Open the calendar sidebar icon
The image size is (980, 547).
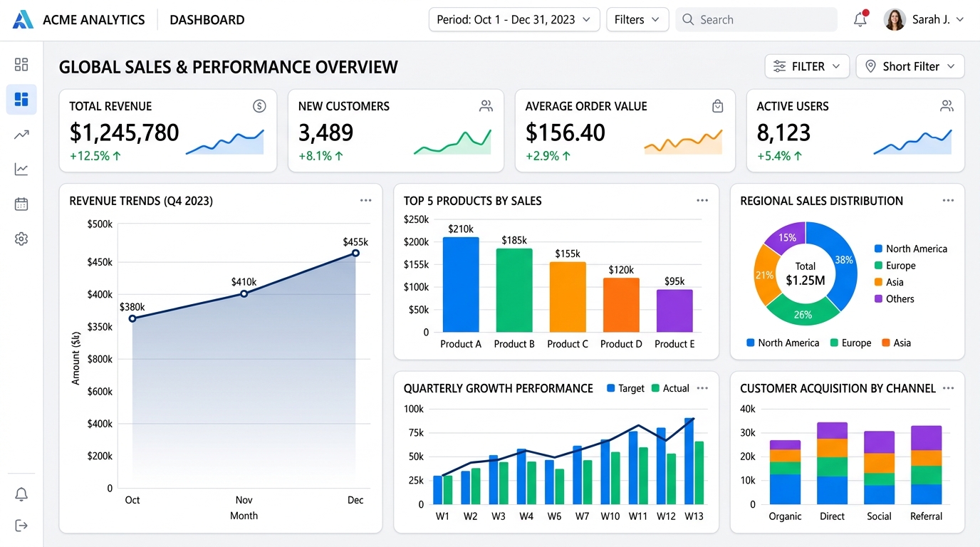pyautogui.click(x=21, y=204)
